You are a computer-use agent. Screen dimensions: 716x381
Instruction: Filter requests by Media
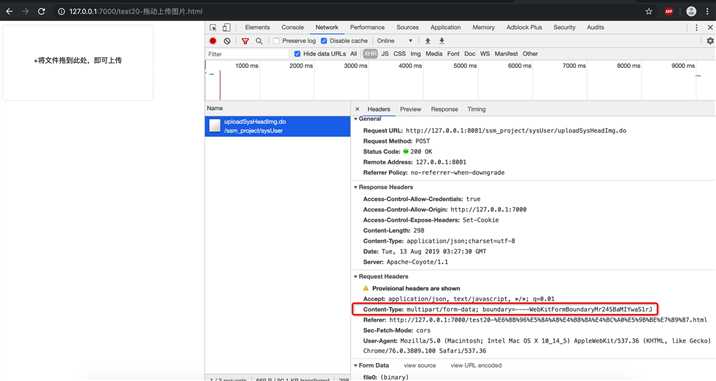(x=434, y=54)
